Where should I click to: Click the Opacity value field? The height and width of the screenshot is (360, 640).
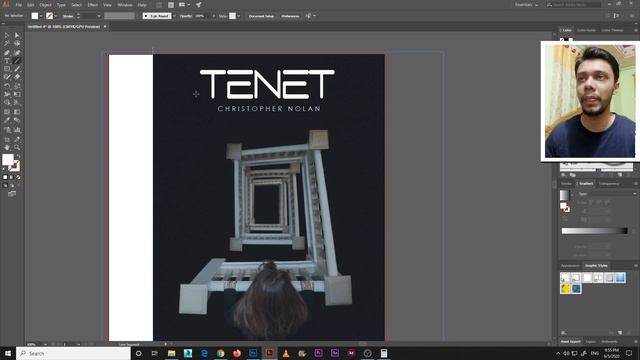click(x=200, y=16)
